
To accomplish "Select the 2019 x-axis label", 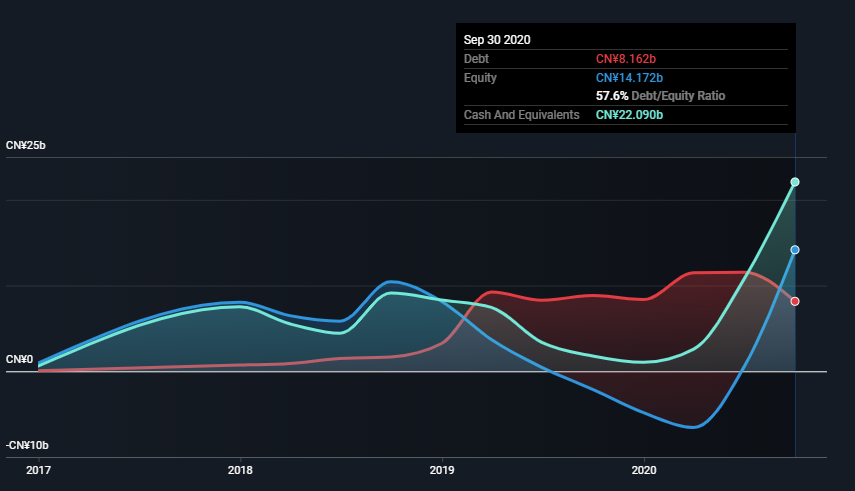I will 442,469.
